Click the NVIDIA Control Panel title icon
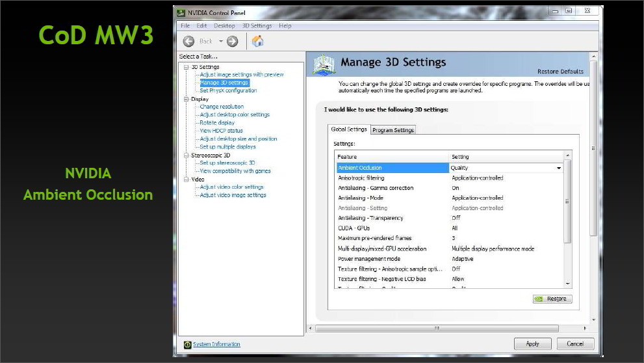 tap(181, 13)
